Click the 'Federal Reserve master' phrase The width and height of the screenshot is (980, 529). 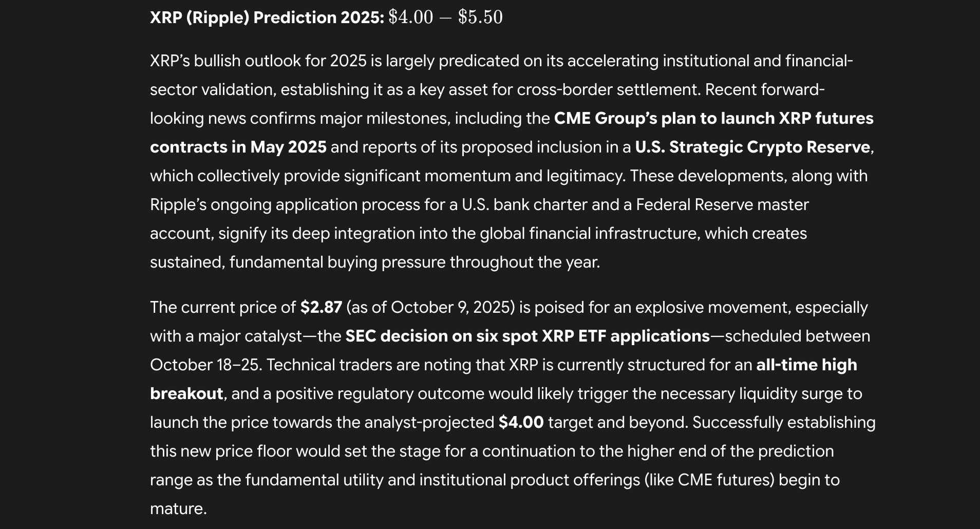point(722,205)
